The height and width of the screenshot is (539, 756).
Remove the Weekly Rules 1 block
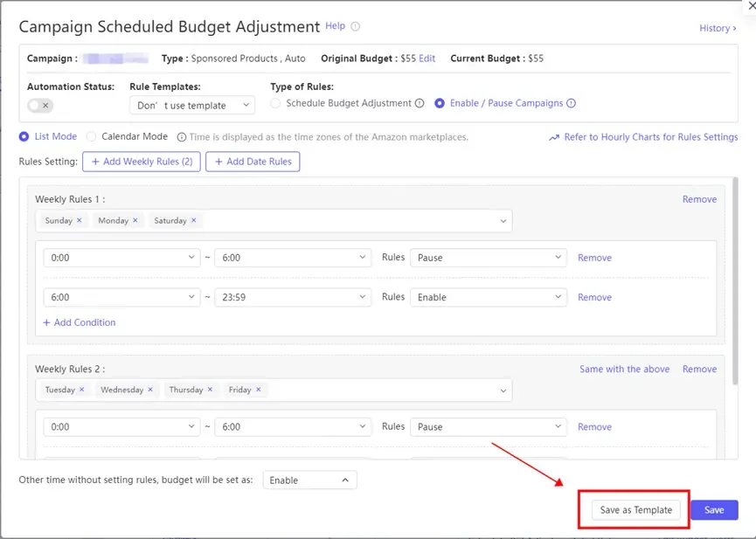tap(699, 199)
